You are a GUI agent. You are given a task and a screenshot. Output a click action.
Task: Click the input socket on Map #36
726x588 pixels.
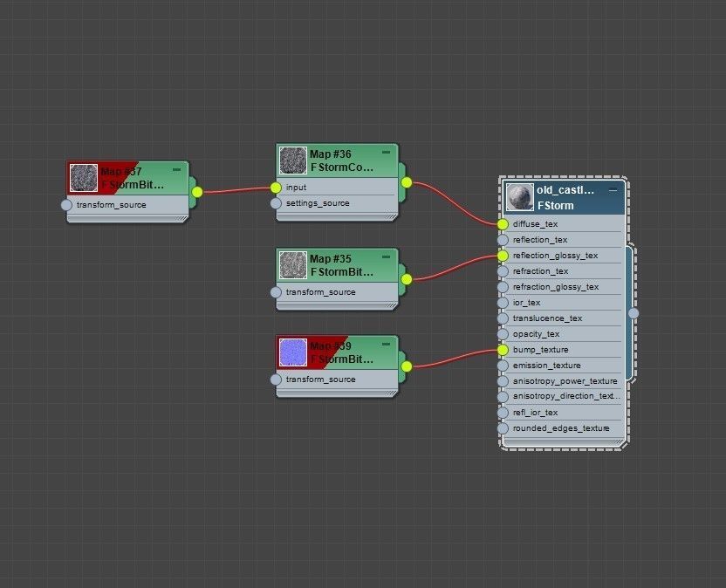pos(276,188)
